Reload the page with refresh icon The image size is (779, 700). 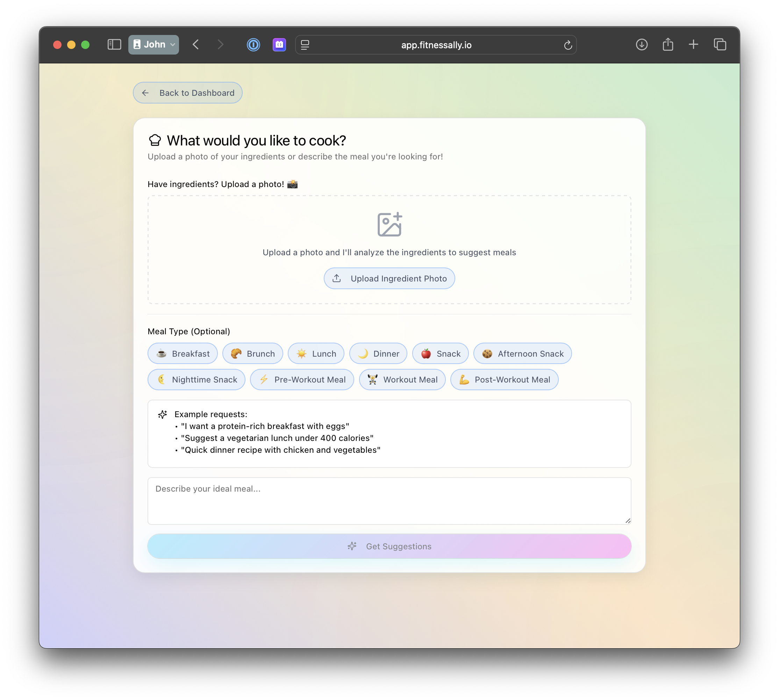click(568, 45)
